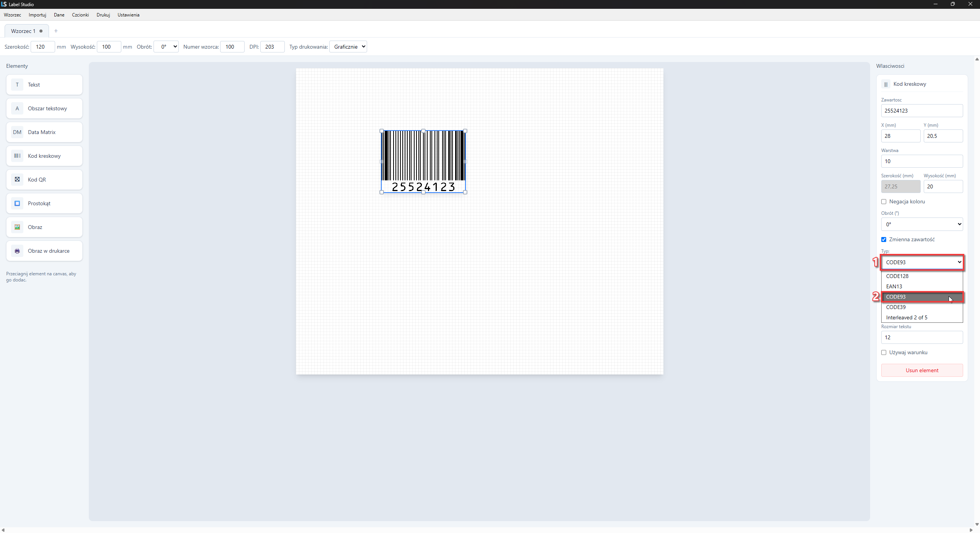This screenshot has height=533, width=980.
Task: Choose CODE39 barcode type option
Action: pyautogui.click(x=922, y=307)
